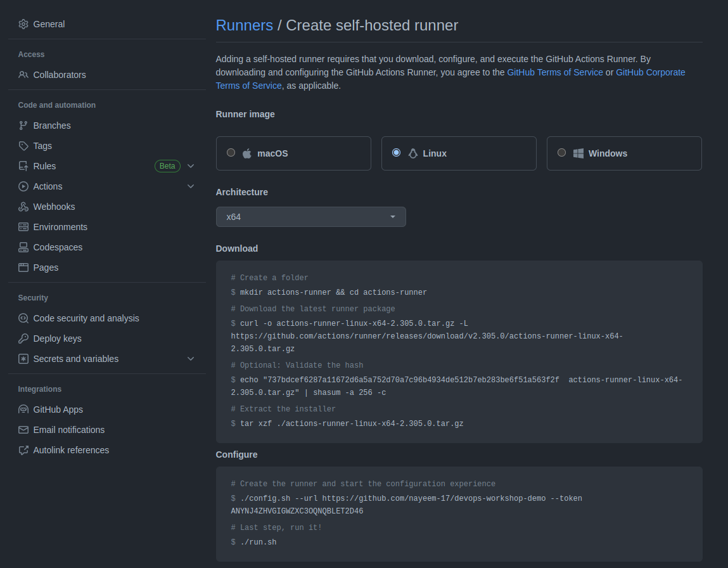Click the Windows logo on Windows card

pos(578,153)
